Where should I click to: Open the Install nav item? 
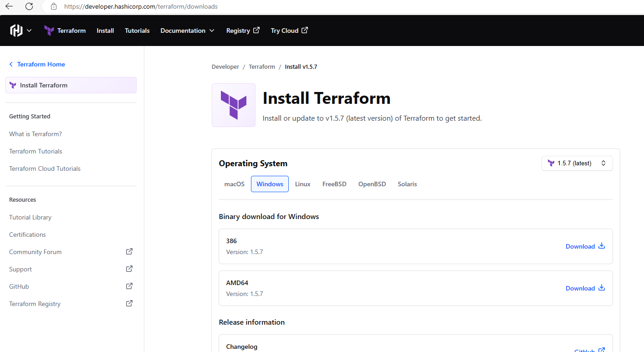105,31
